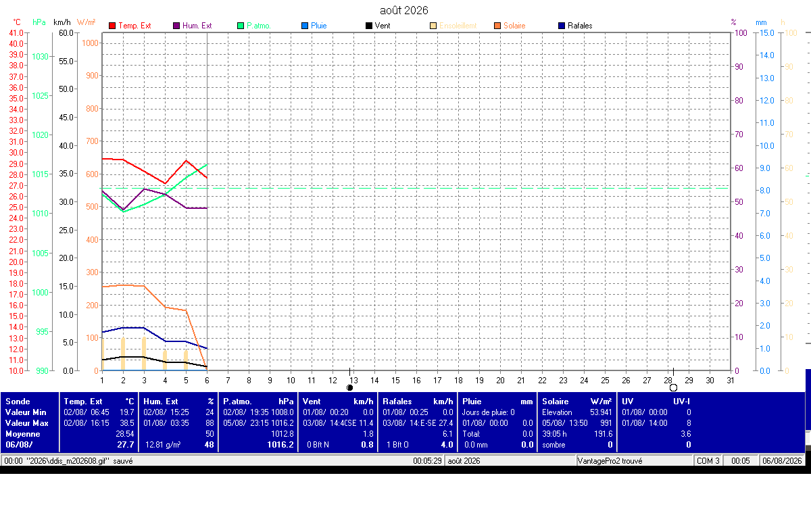The height and width of the screenshot is (532, 811).
Task: Click the average temperature 28.54
Action: click(125, 434)
